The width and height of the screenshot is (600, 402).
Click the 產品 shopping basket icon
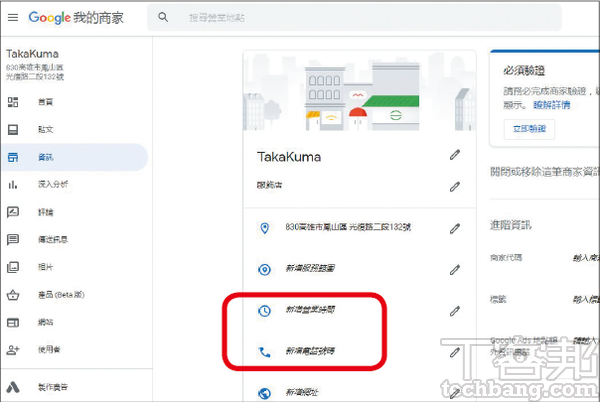point(13,295)
